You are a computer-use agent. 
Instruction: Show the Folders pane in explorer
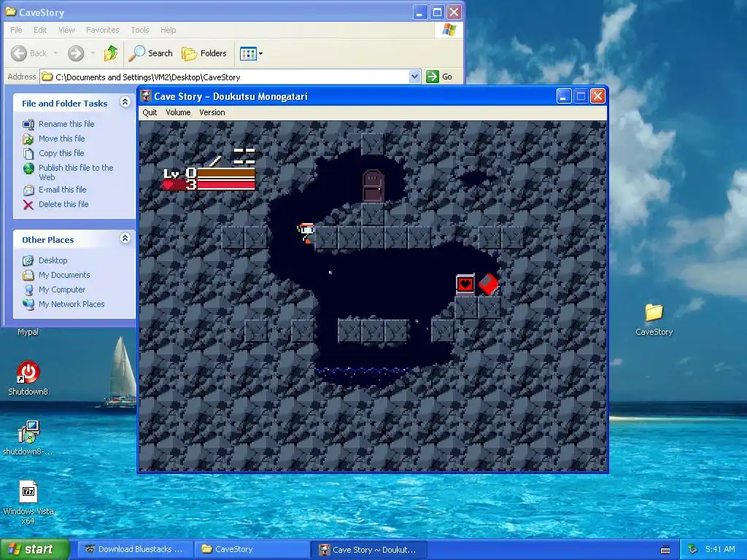point(204,53)
